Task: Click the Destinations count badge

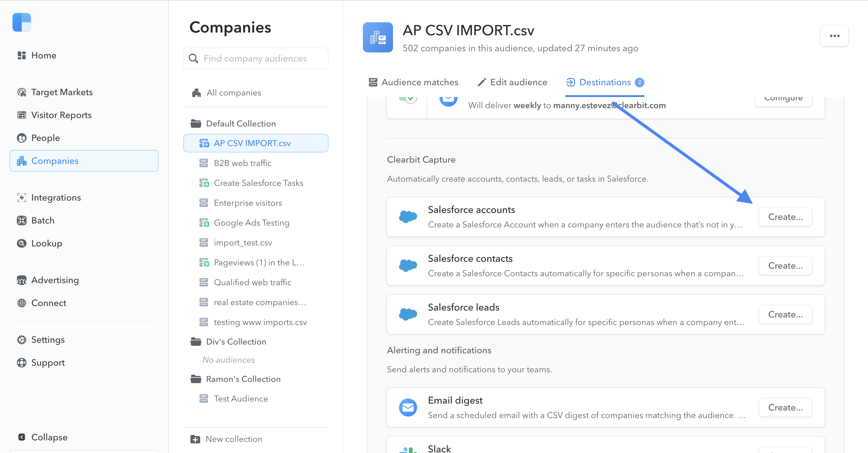Action: 639,82
